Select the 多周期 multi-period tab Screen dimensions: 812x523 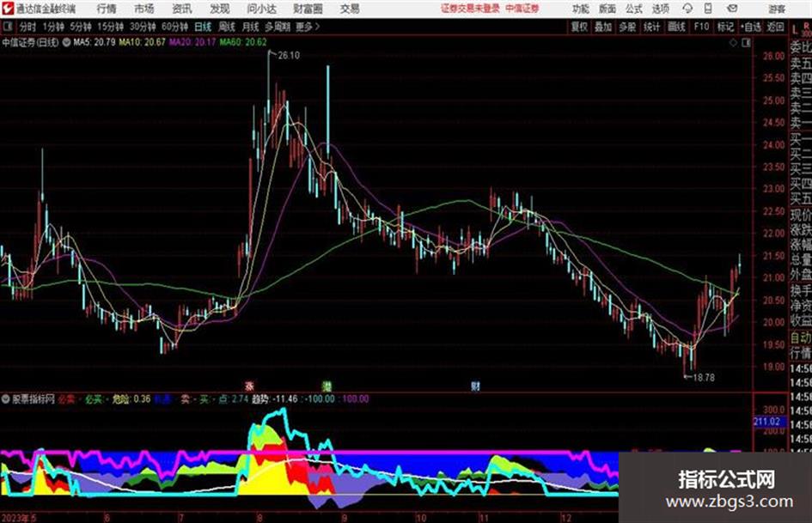click(x=278, y=27)
